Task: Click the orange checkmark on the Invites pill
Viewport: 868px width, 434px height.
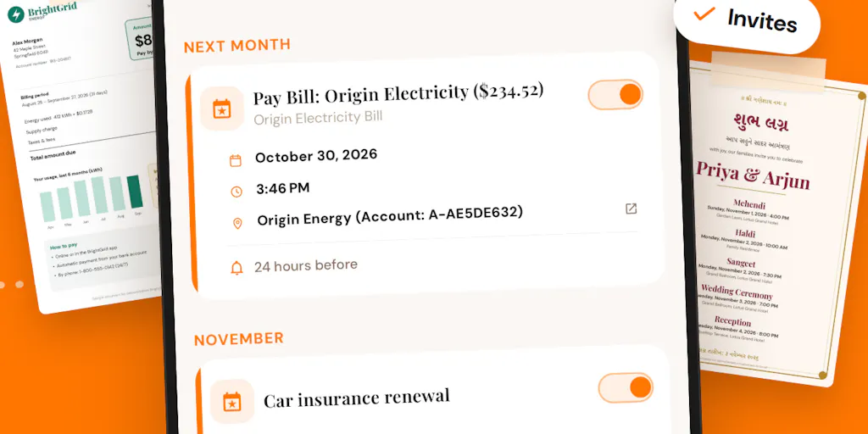Action: (704, 12)
